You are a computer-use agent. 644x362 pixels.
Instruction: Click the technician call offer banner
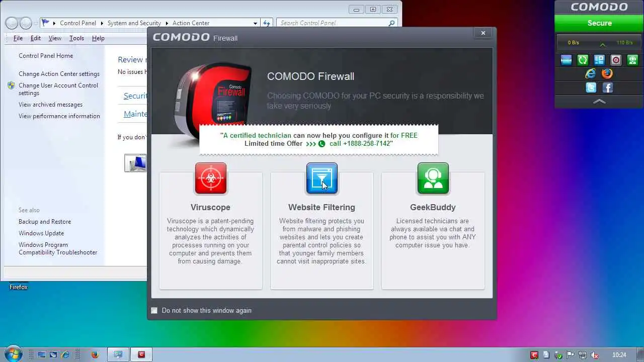[318, 139]
